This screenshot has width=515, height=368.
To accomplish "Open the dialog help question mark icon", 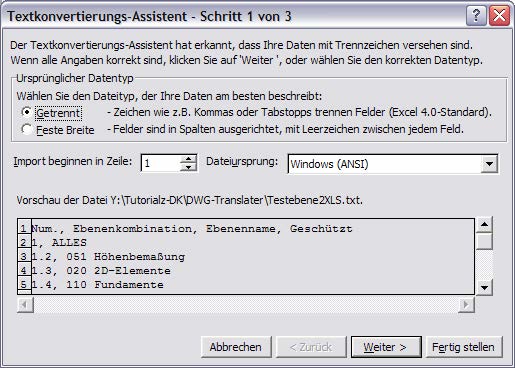I will coord(476,15).
